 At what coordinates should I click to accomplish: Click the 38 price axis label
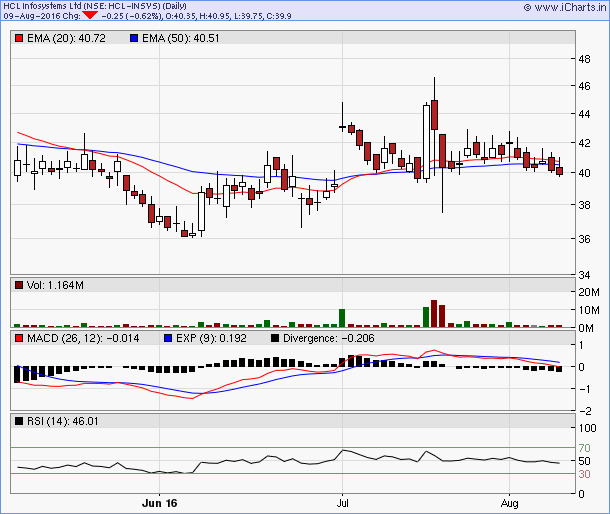(x=584, y=205)
